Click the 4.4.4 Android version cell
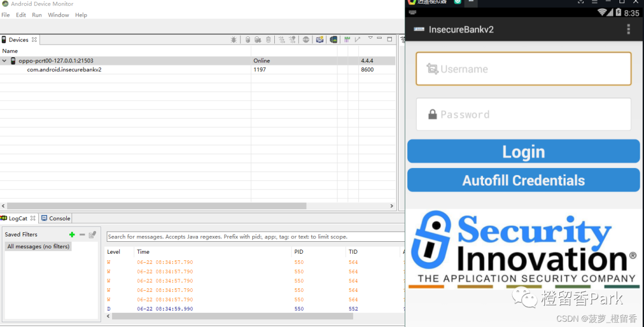 coord(367,61)
